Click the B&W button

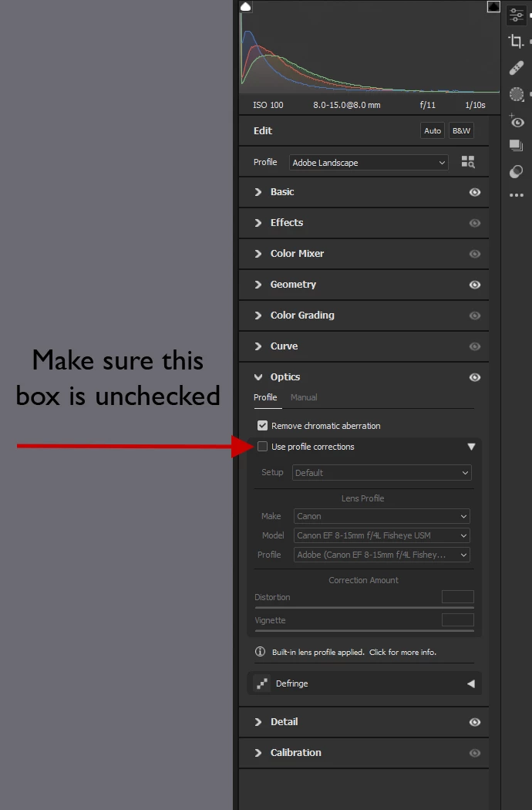pyautogui.click(x=461, y=130)
